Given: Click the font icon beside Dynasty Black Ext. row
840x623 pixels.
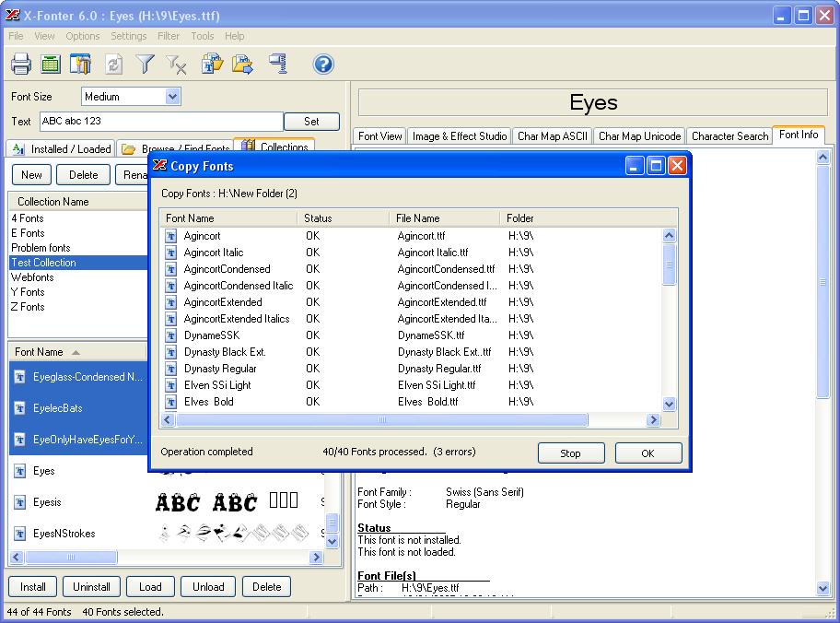Looking at the screenshot, I should (171, 352).
